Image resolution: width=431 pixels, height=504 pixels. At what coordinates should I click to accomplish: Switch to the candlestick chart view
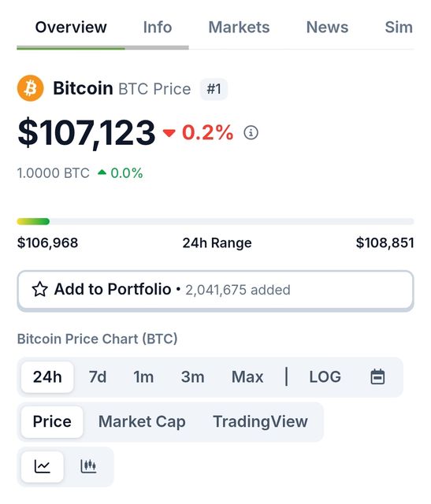[x=88, y=466]
